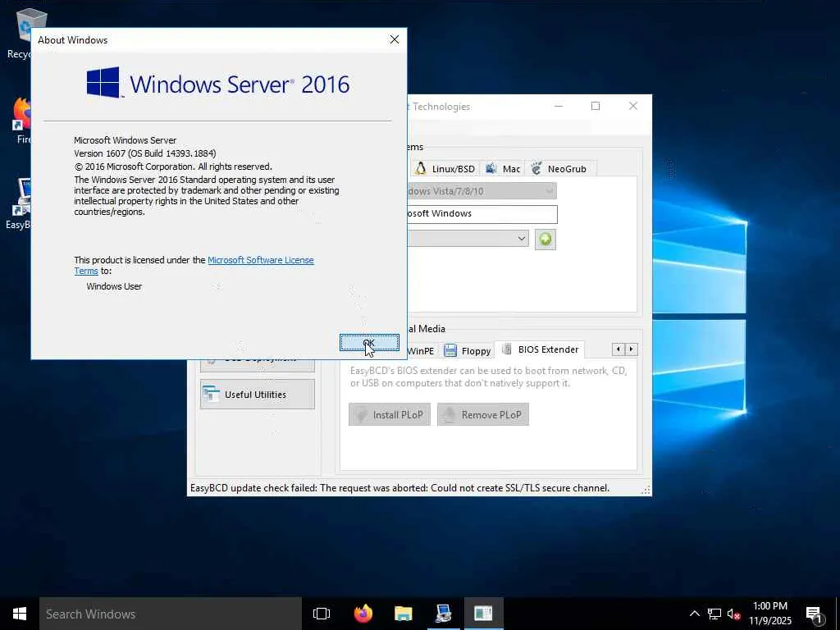Image resolution: width=840 pixels, height=630 pixels.
Task: Click OK in About Windows dialog
Action: tap(369, 343)
